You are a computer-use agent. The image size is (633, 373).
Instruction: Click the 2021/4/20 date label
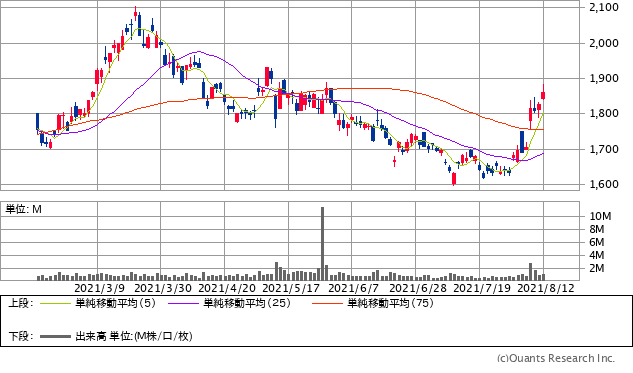[x=227, y=288]
